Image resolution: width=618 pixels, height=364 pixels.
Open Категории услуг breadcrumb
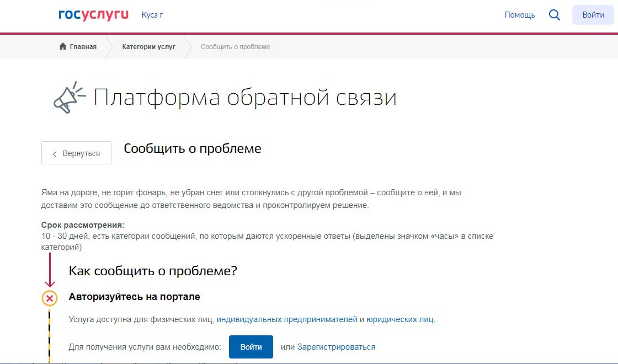148,46
